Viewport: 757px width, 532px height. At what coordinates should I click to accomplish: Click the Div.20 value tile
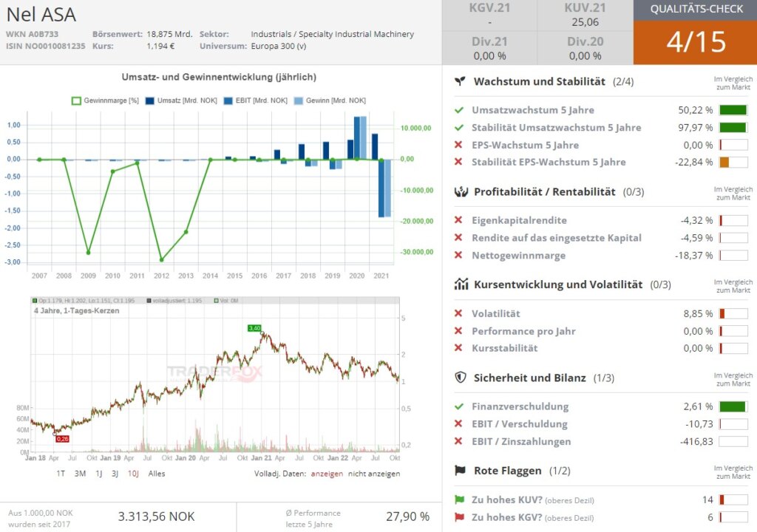(585, 48)
